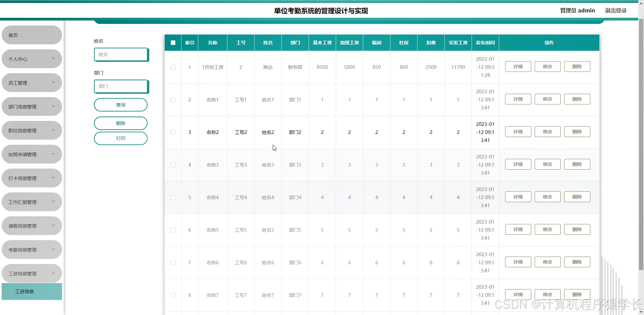
Task: Check the row checkbox for 名称3
Action: pyautogui.click(x=173, y=165)
